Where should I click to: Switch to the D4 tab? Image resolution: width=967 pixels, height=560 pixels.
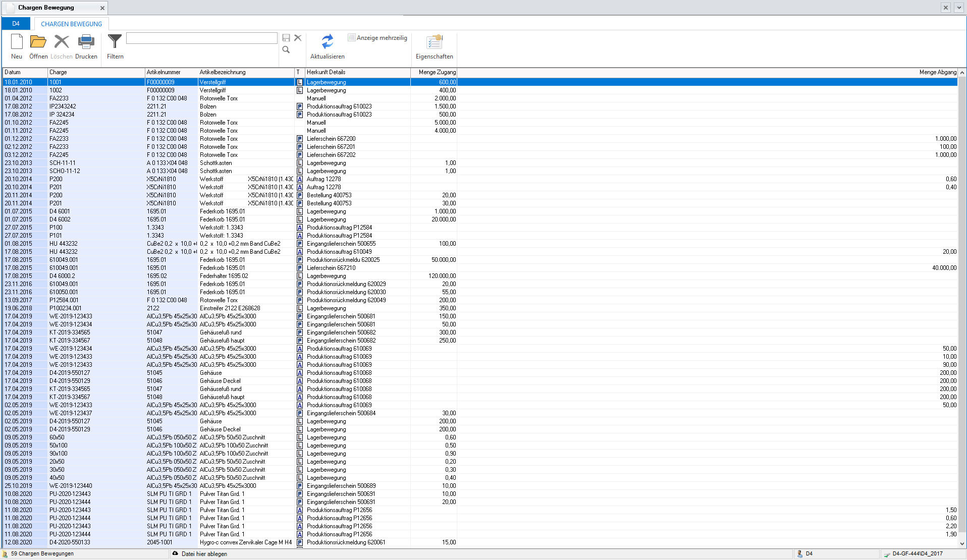tap(16, 24)
